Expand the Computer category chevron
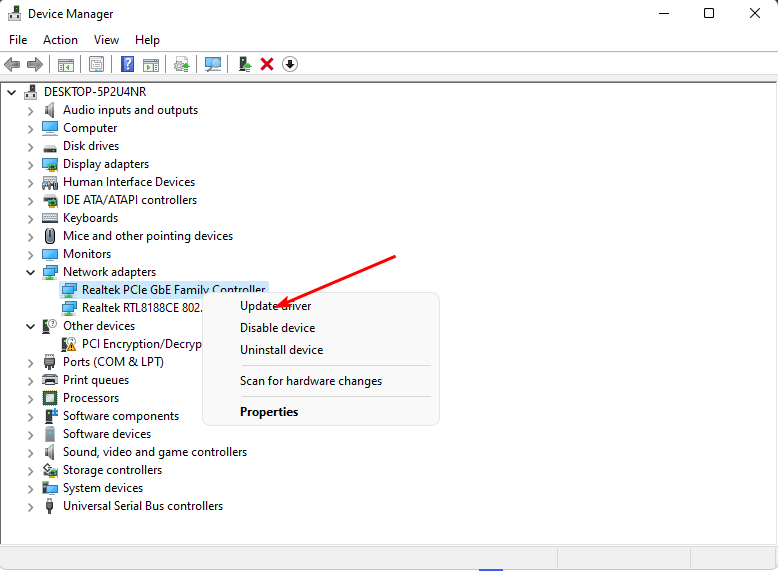The height and width of the screenshot is (571, 778). pos(31,128)
